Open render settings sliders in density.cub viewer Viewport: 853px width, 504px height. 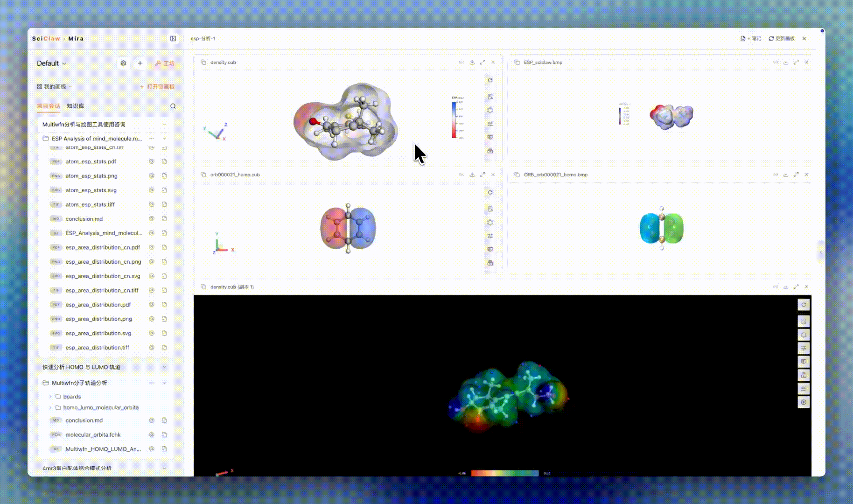pyautogui.click(x=490, y=124)
